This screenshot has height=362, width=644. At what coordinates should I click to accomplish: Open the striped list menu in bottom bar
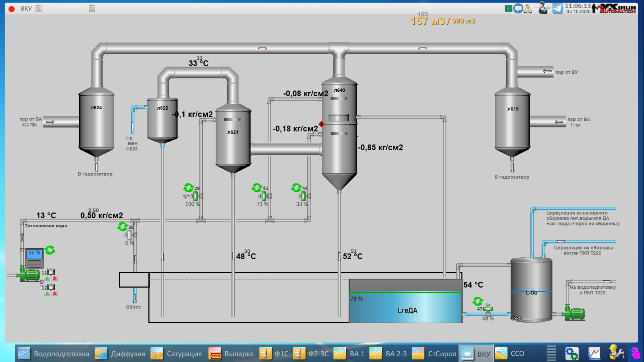[x=551, y=353]
